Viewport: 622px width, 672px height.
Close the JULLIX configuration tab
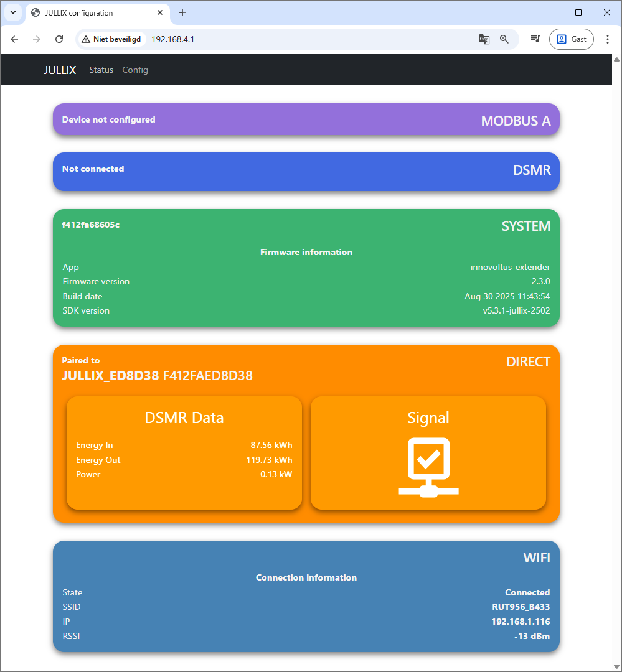click(160, 12)
